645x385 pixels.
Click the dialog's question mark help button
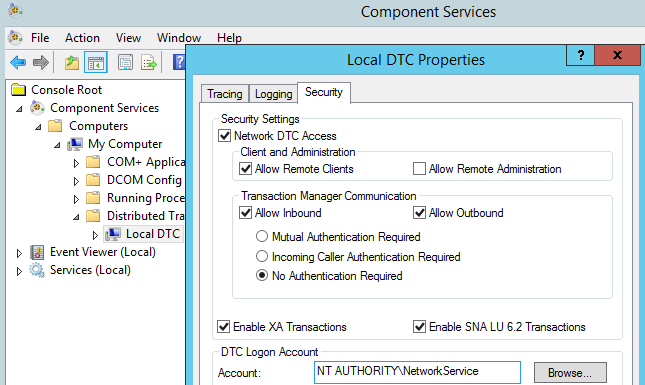click(580, 55)
